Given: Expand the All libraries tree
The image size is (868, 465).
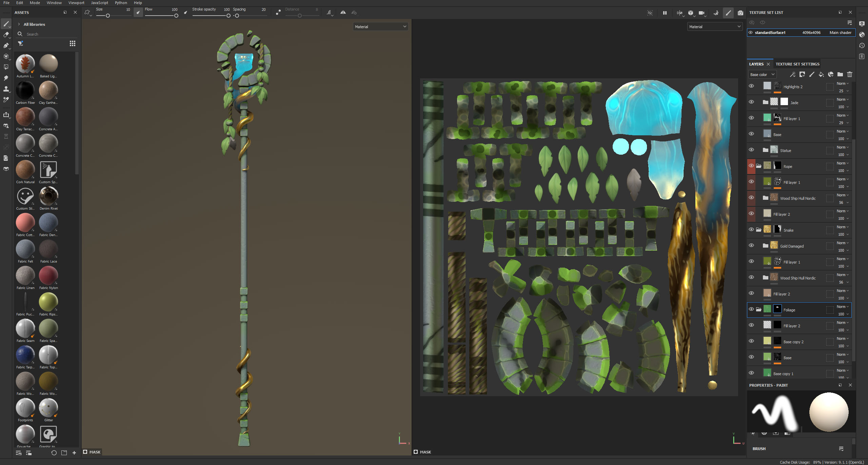Looking at the screenshot, I should 19,24.
